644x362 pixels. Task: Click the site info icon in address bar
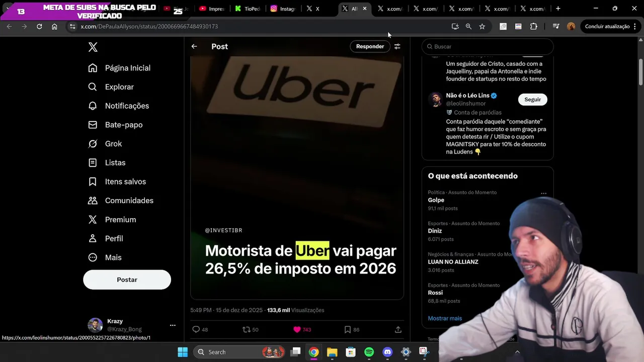(72, 26)
